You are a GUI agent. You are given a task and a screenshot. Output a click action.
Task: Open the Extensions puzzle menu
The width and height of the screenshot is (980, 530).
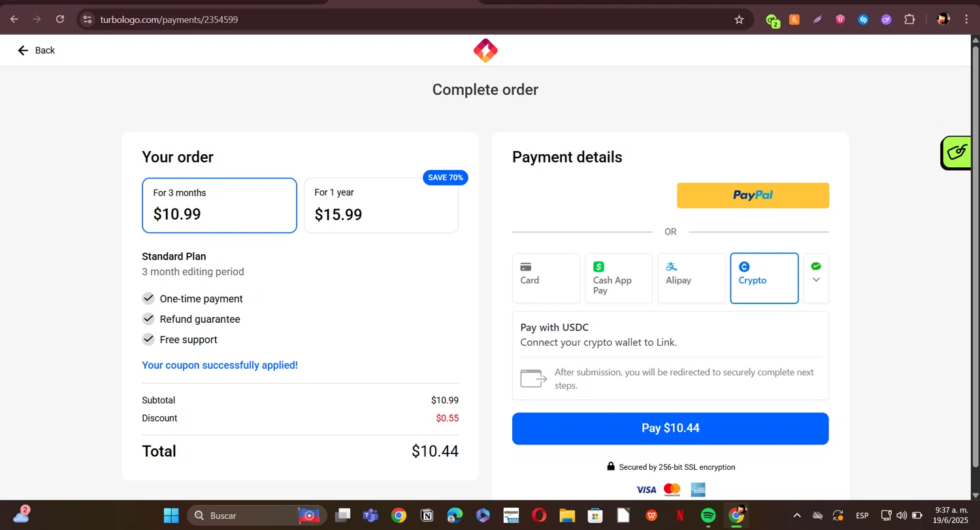click(x=909, y=20)
